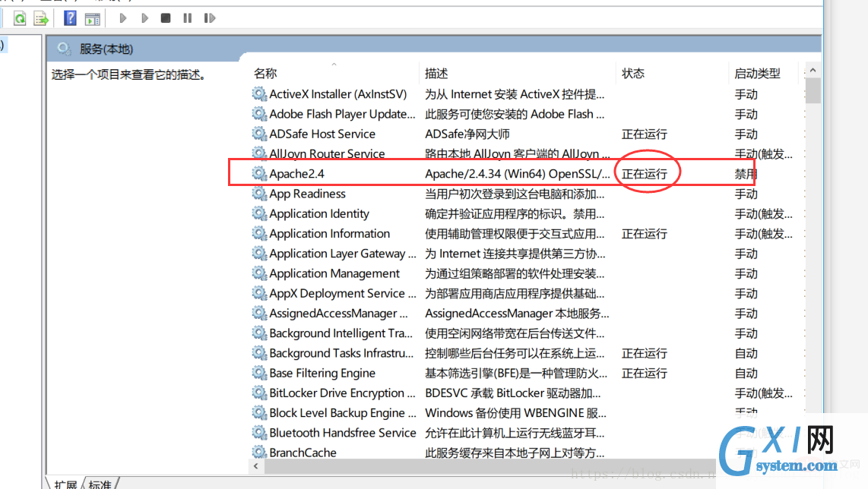Screen dimensions: 868x489
Task: Click gear icon of ActiveX Installer service
Action: click(x=259, y=94)
